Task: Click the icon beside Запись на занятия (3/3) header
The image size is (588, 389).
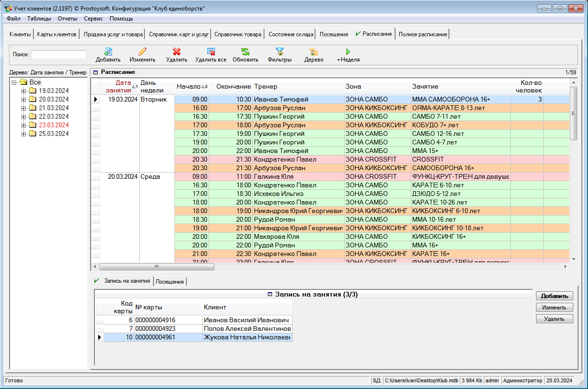Action: coord(270,294)
